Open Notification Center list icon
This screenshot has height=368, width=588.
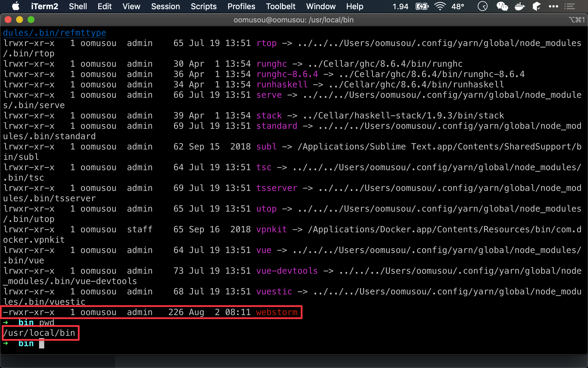point(570,6)
